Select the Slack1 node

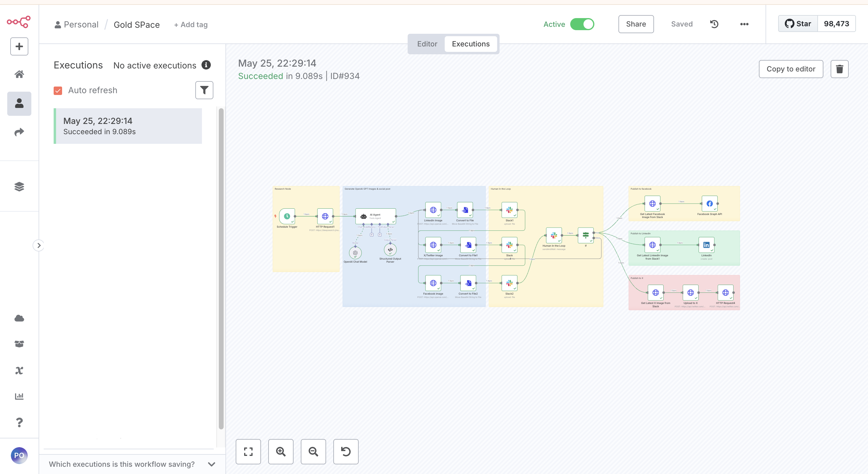(x=509, y=210)
